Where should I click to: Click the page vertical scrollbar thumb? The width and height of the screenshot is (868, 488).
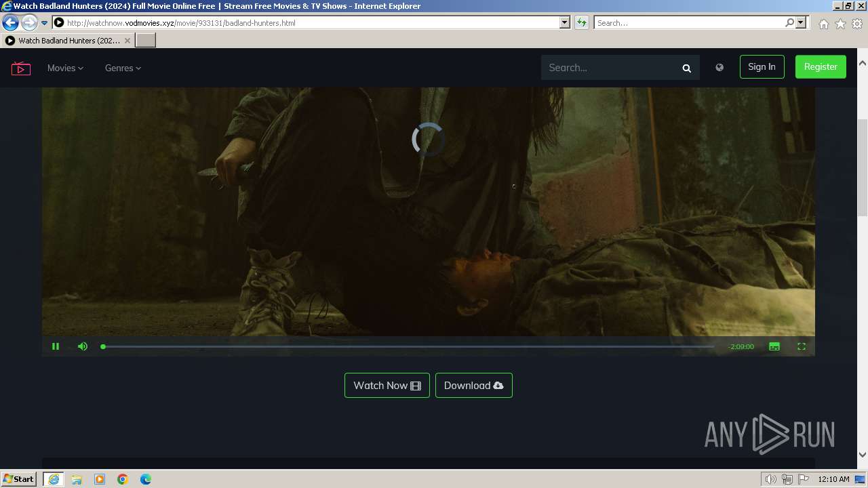[863, 167]
